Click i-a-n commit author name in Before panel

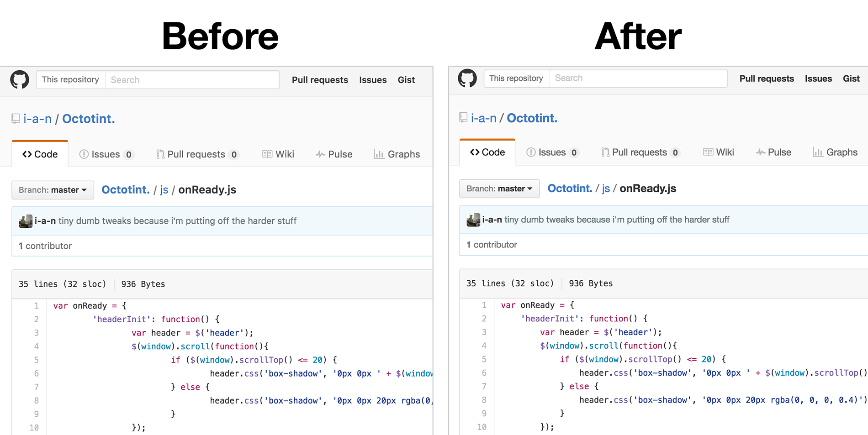[45, 221]
